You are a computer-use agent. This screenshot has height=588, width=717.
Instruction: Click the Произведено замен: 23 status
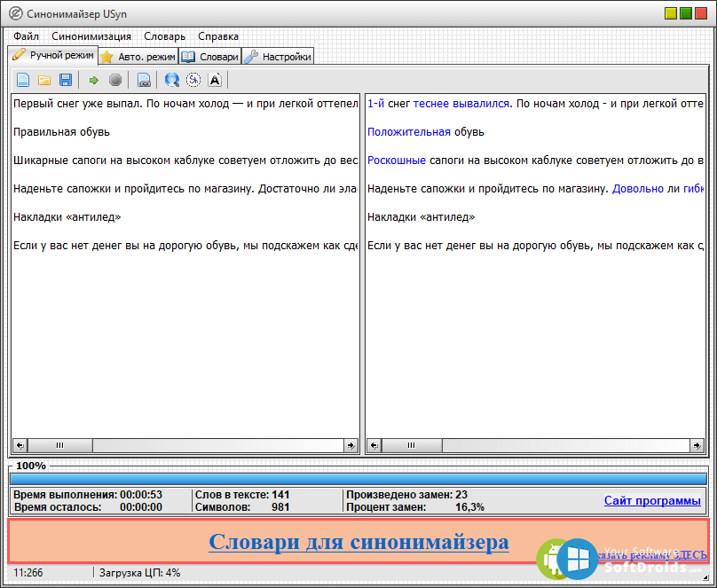click(x=407, y=495)
